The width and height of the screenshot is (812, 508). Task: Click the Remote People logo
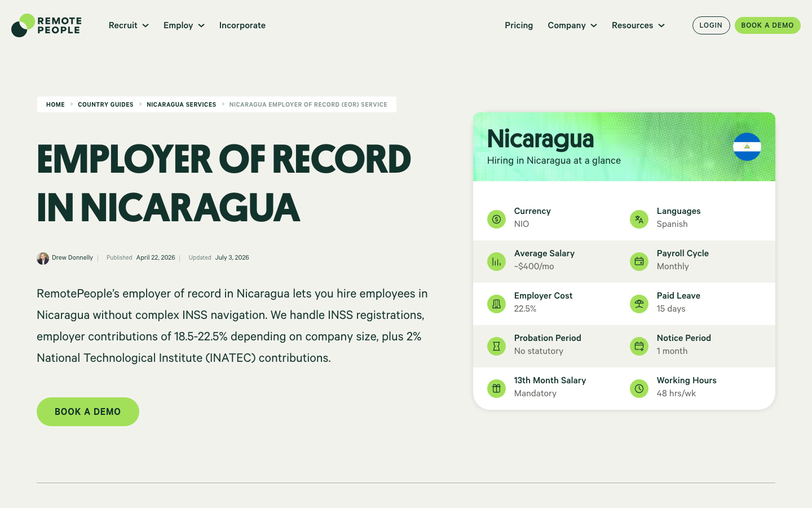coord(46,25)
